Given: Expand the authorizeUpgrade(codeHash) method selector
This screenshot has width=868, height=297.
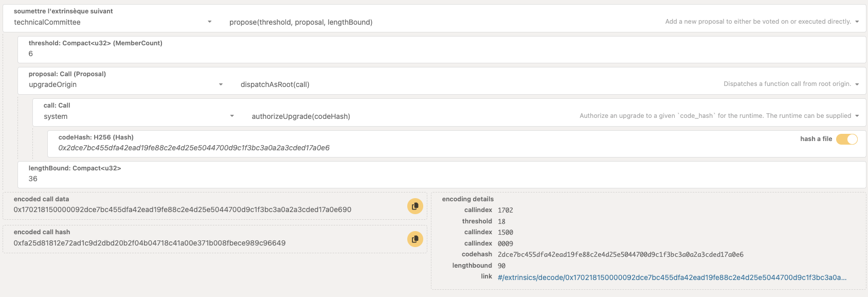Looking at the screenshot, I should point(555,116).
